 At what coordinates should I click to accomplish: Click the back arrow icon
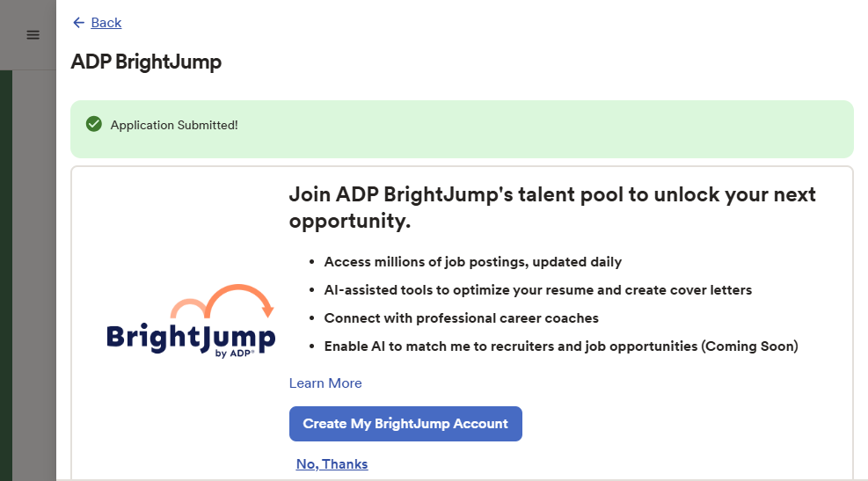click(79, 23)
